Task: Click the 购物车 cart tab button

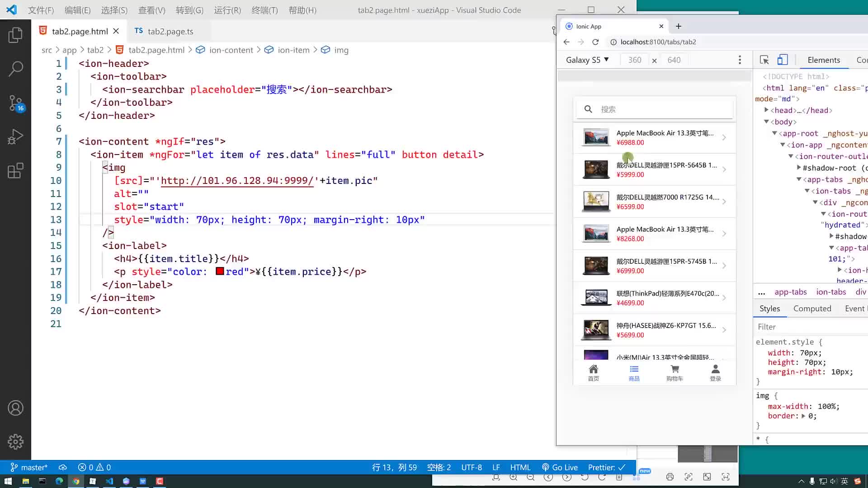Action: (675, 373)
